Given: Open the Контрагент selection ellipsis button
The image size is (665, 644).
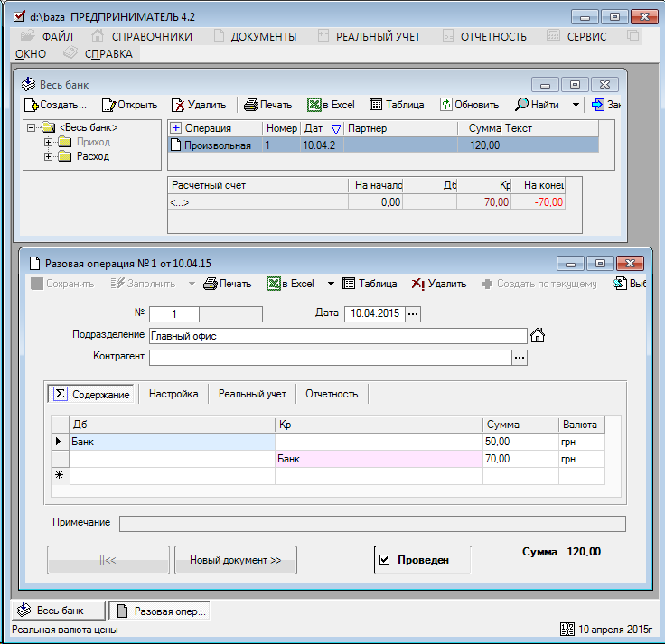Looking at the screenshot, I should pos(520,358).
